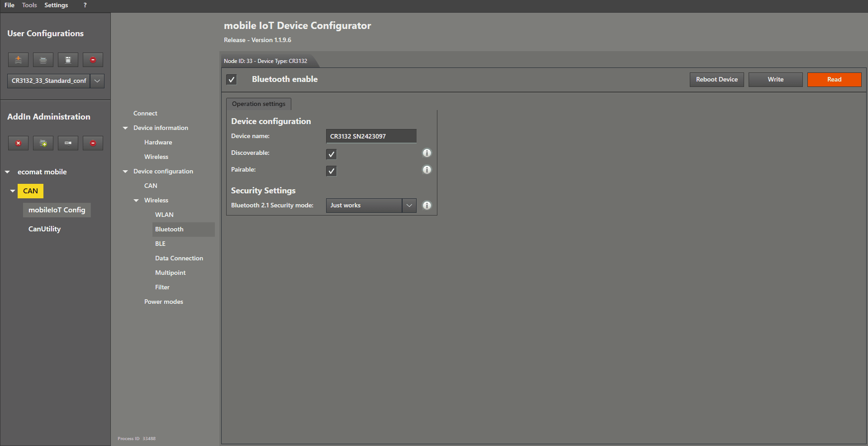Click the red minus icon in User Configurations
The image size is (868, 446).
tap(93, 60)
